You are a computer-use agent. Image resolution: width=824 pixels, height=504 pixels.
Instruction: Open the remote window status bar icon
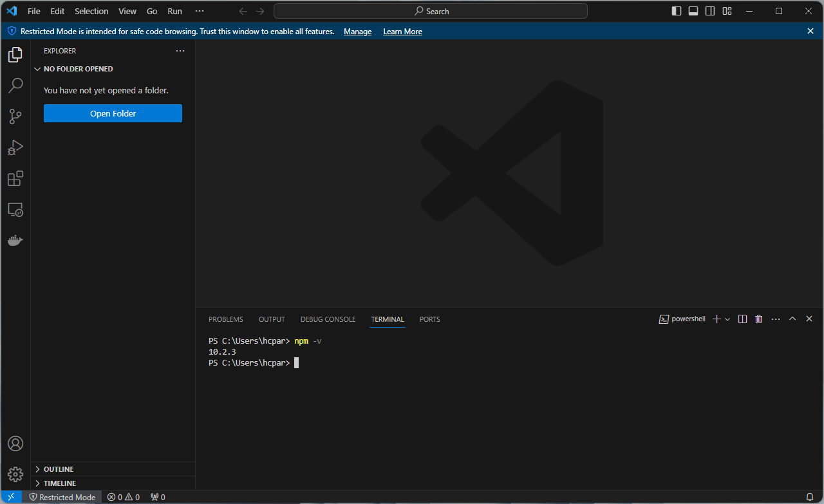point(11,497)
